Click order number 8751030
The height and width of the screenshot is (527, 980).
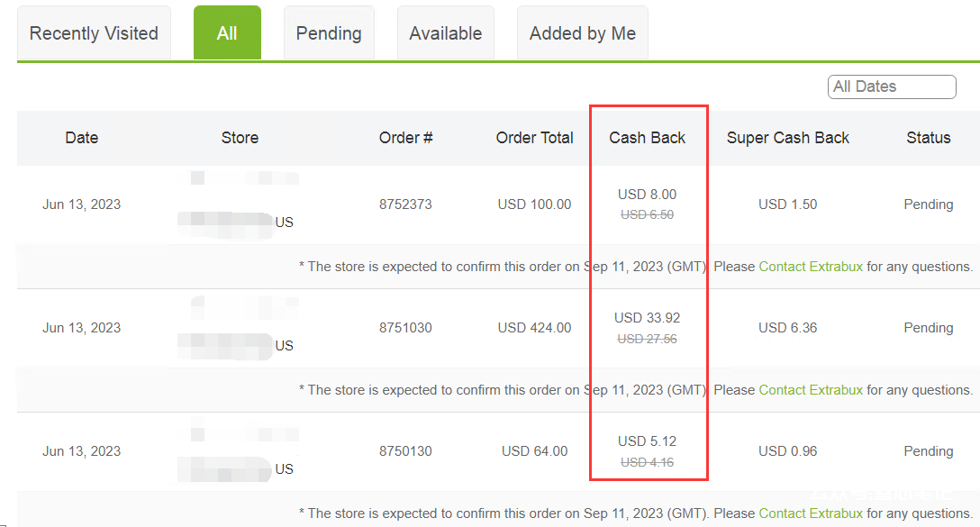pos(405,328)
